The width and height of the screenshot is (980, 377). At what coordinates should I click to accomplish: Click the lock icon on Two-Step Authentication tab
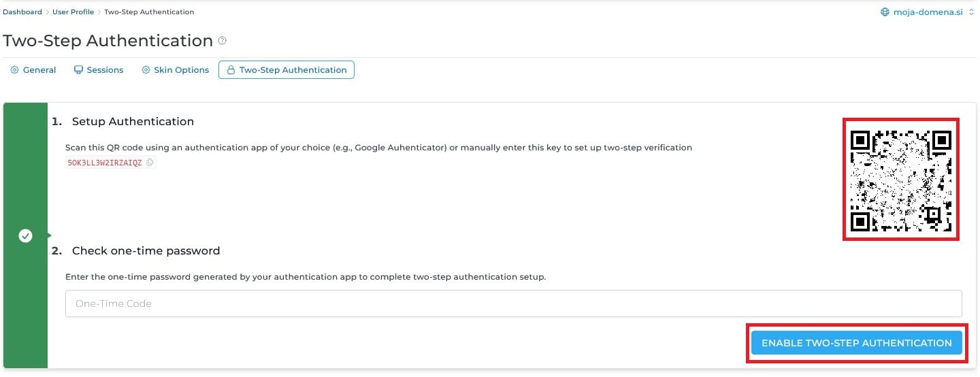pos(231,70)
